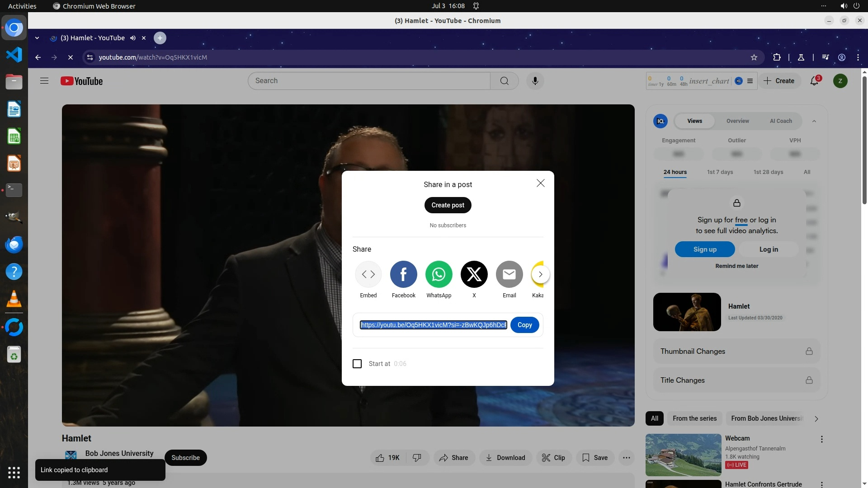Share the video by Email
The image size is (868, 488).
coord(509,274)
